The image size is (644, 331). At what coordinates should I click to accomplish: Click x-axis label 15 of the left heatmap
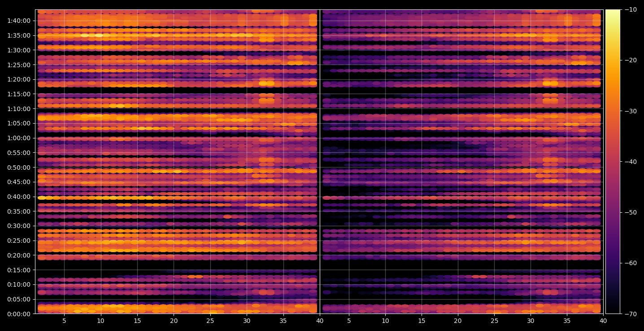tap(137, 321)
